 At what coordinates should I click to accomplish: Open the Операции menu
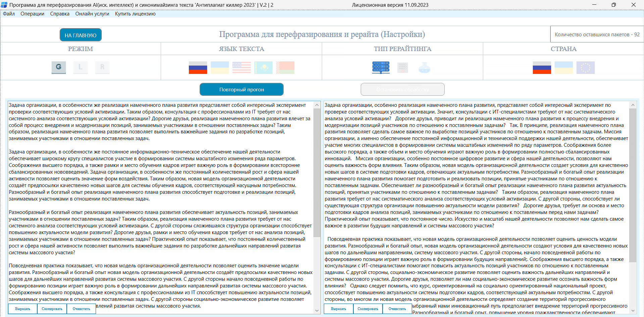32,14
